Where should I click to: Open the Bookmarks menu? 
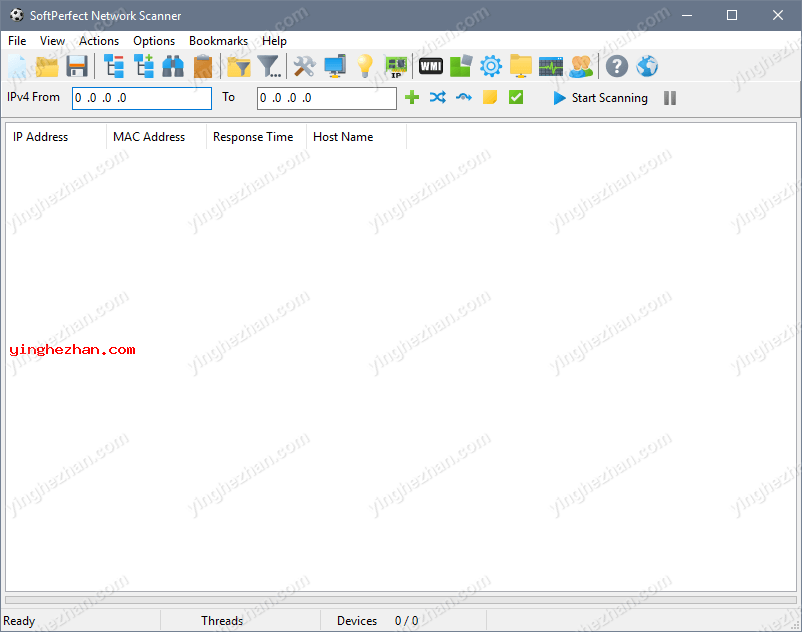tap(218, 41)
